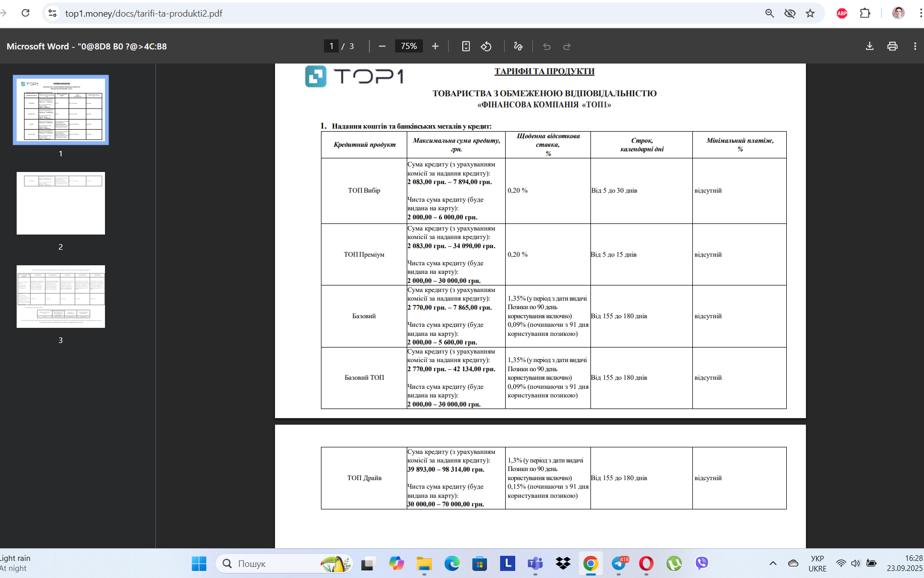Select page 1 thumbnail
Viewport: 924px width, 578px height.
(61, 109)
